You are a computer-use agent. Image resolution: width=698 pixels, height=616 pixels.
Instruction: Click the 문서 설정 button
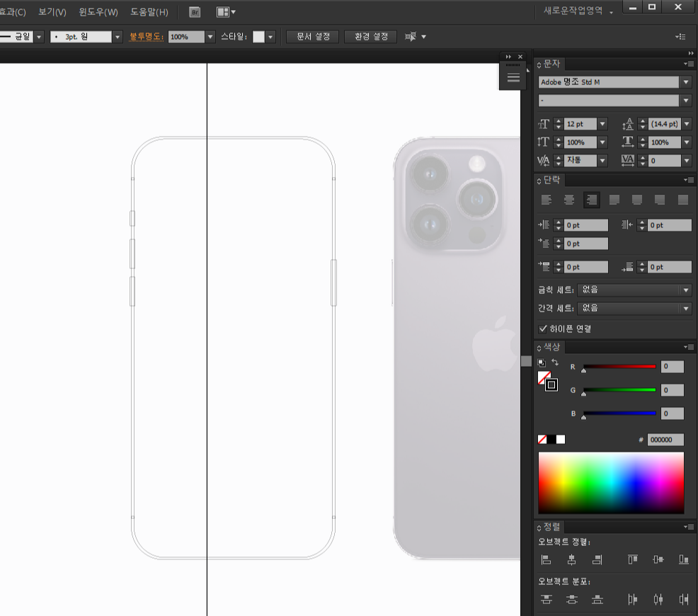point(312,37)
